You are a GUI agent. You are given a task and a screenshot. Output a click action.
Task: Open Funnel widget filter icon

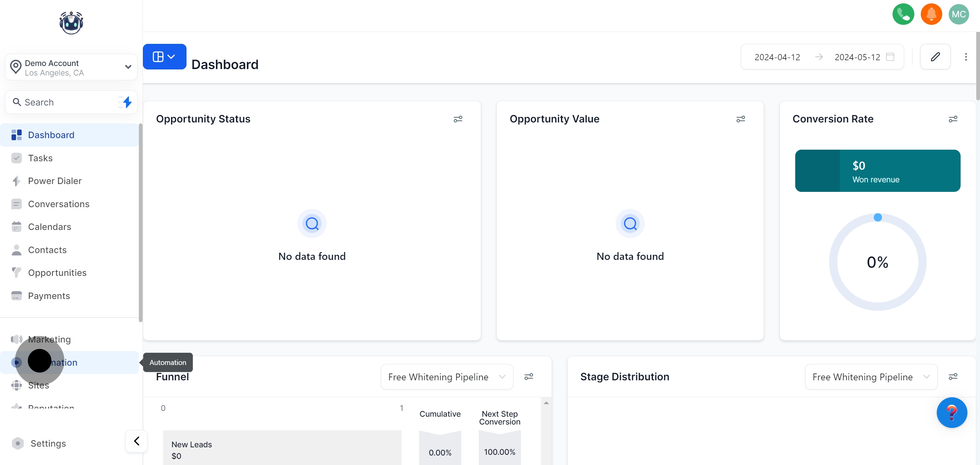(x=529, y=377)
